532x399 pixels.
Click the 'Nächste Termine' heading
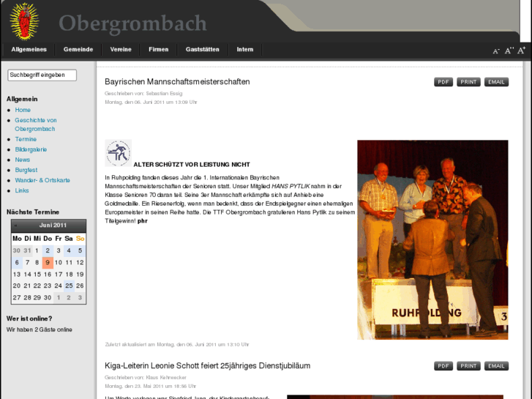33,212
